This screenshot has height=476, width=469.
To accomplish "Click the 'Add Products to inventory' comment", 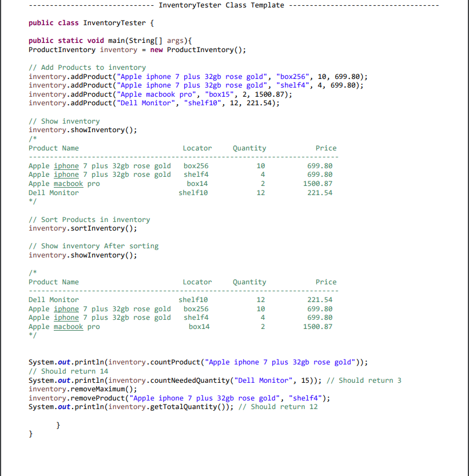I will click(x=87, y=68).
